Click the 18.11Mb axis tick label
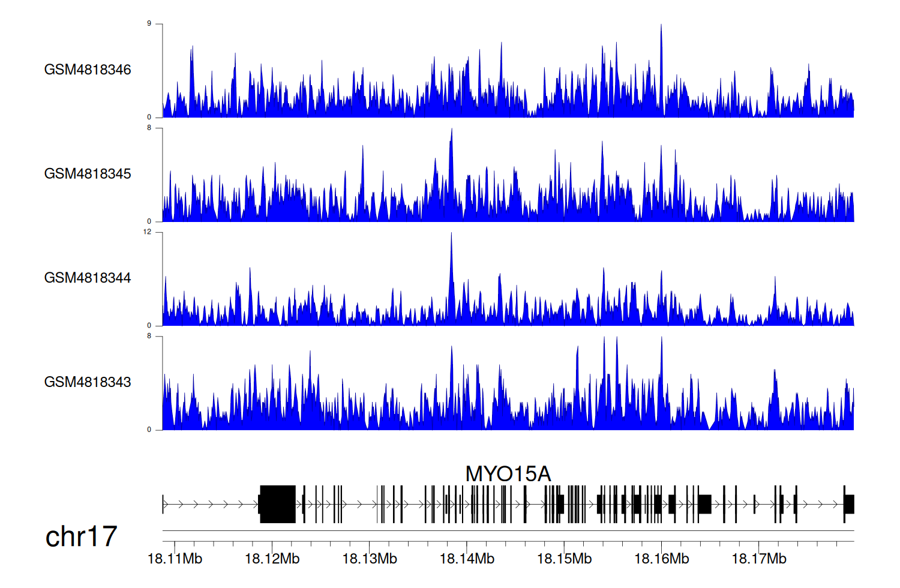 175,559
